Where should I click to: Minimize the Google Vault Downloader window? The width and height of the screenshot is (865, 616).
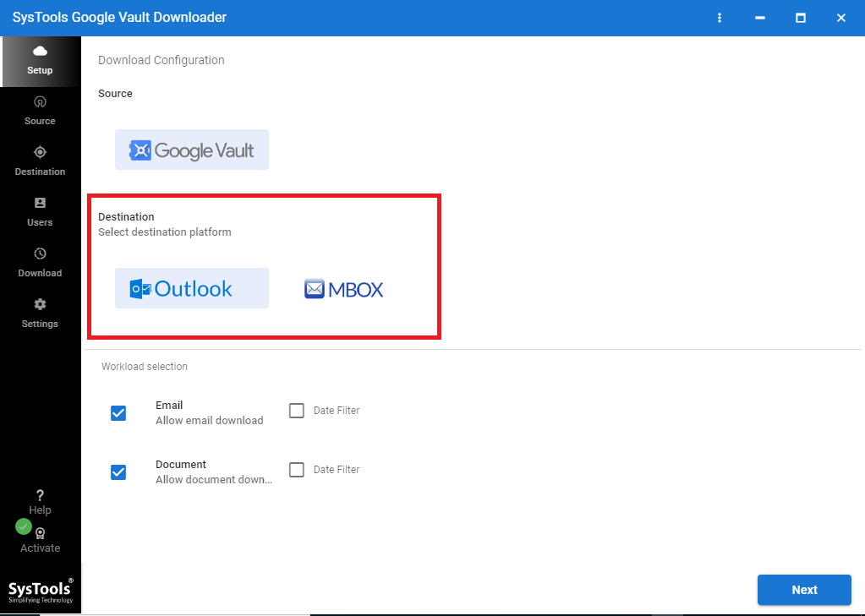click(760, 18)
